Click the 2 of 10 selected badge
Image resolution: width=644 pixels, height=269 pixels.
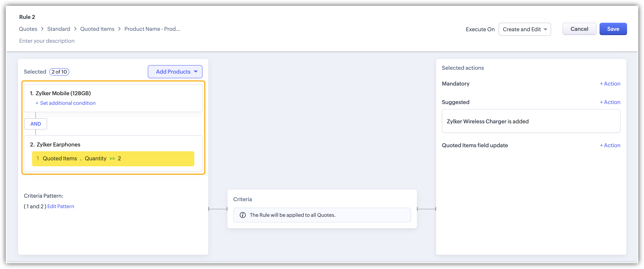[x=59, y=72]
